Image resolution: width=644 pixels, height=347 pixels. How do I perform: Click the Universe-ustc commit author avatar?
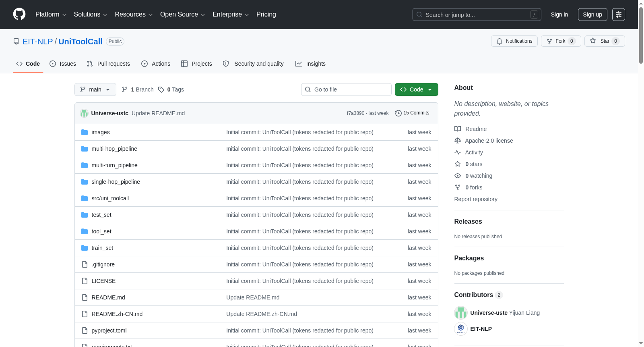pos(84,113)
